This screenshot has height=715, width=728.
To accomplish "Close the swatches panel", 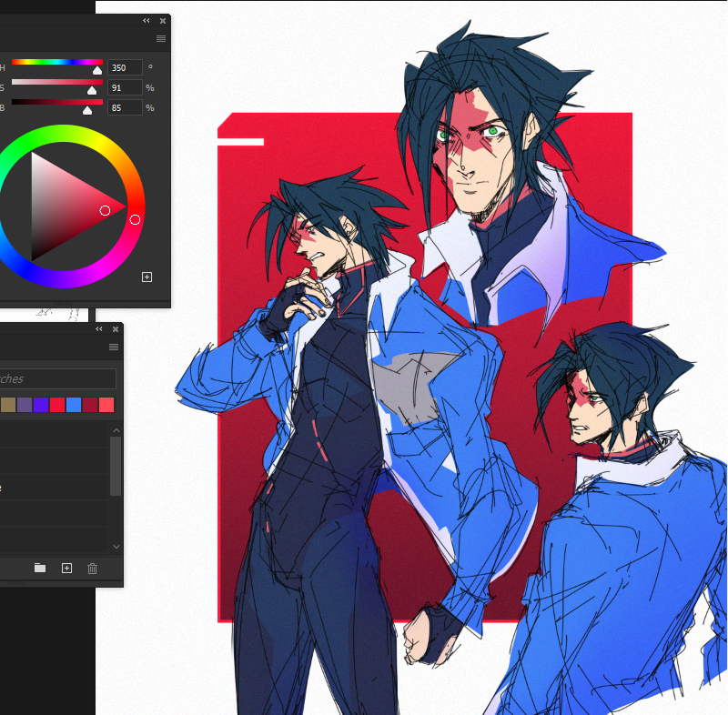I will (x=116, y=329).
